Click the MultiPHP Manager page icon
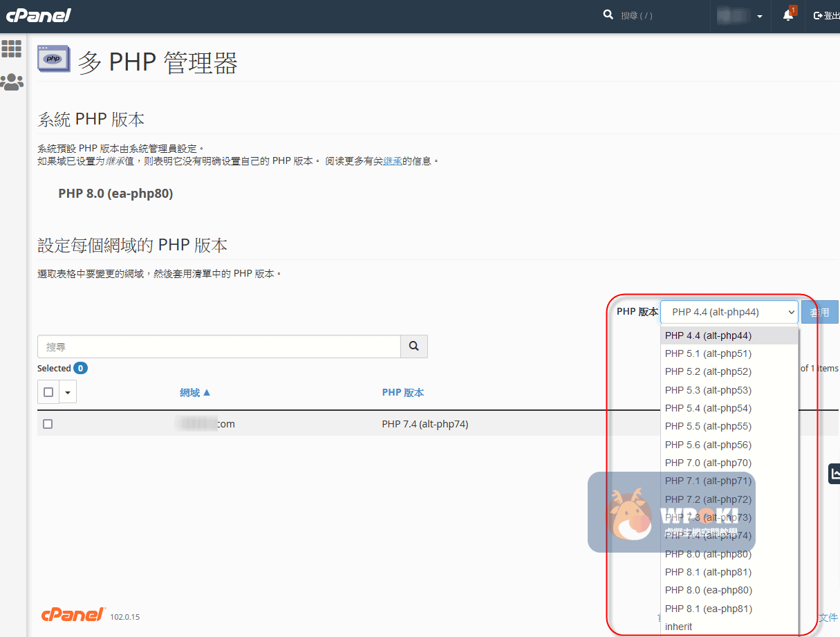The width and height of the screenshot is (840, 637). 53,59
